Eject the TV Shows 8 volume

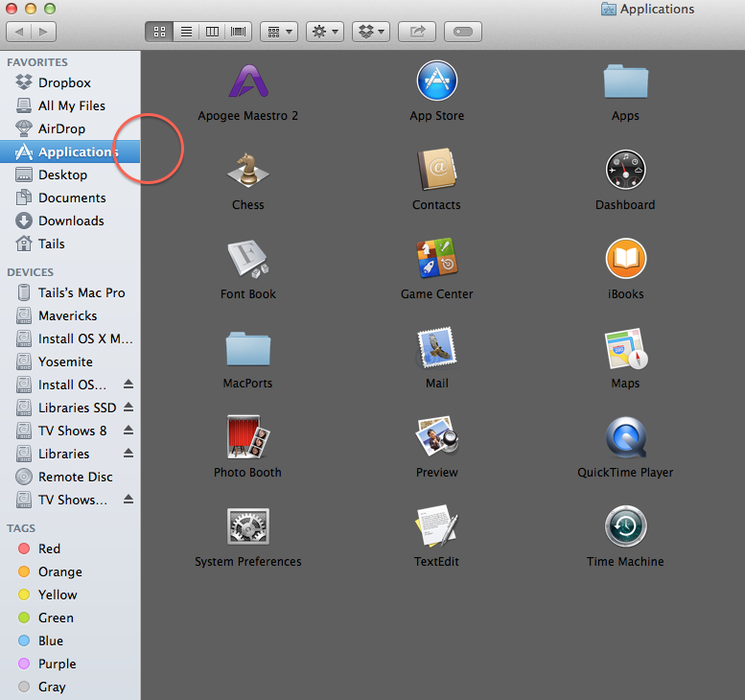[128, 431]
